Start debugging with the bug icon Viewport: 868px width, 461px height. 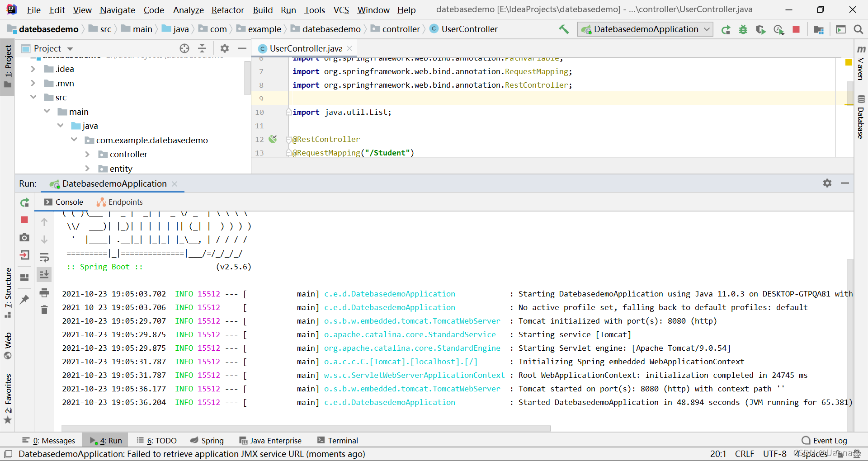click(x=743, y=29)
